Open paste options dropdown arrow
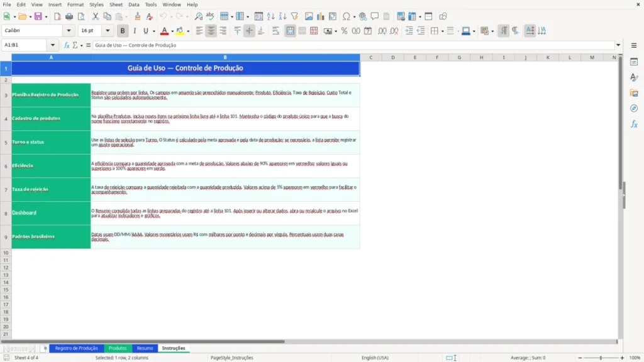Viewport: 644px width, 362px height. coord(126,17)
